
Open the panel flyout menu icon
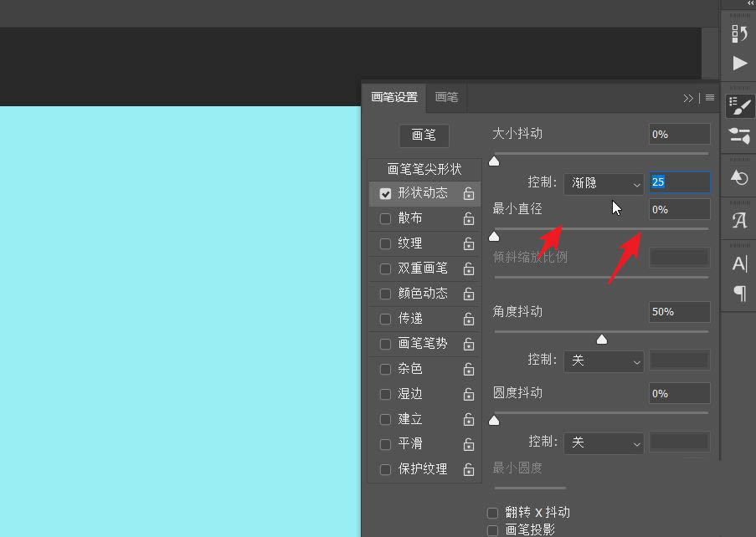[x=710, y=98]
